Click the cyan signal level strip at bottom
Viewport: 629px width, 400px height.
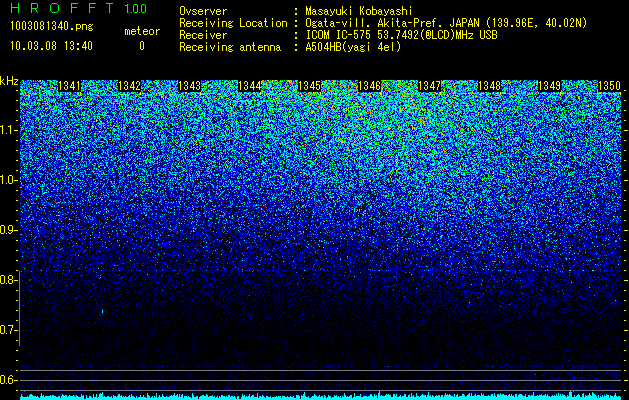[321, 397]
